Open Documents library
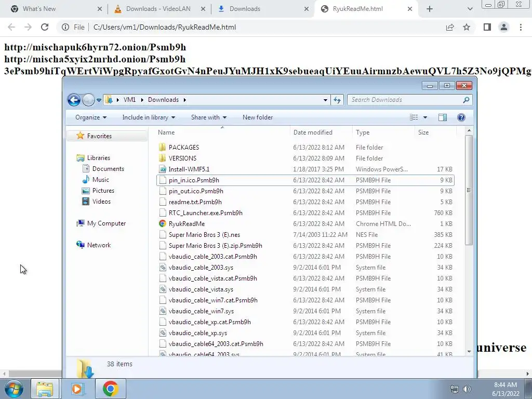This screenshot has height=399, width=532. pyautogui.click(x=108, y=169)
